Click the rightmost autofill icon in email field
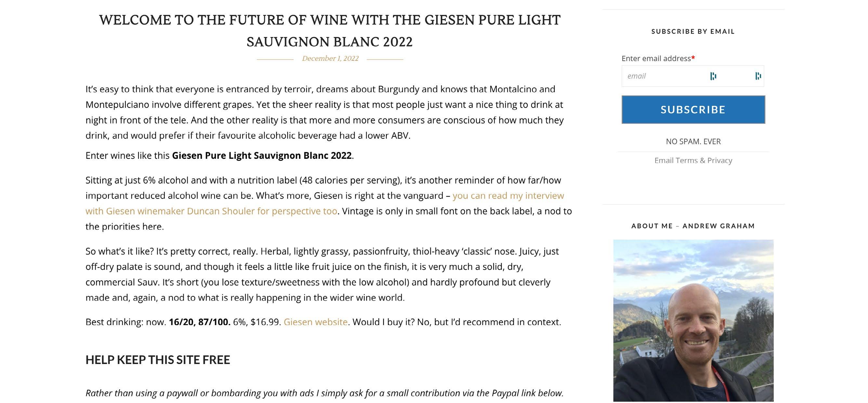Image resolution: width=868 pixels, height=403 pixels. (x=758, y=76)
